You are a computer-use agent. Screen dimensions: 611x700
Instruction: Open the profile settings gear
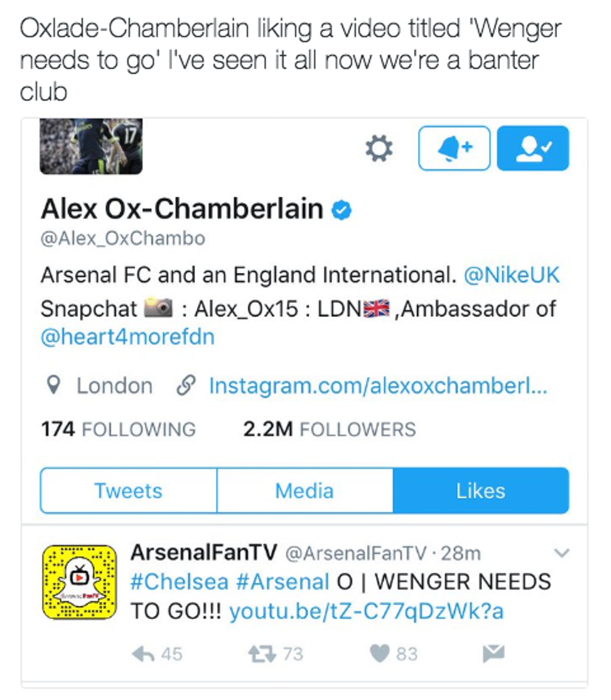378,148
